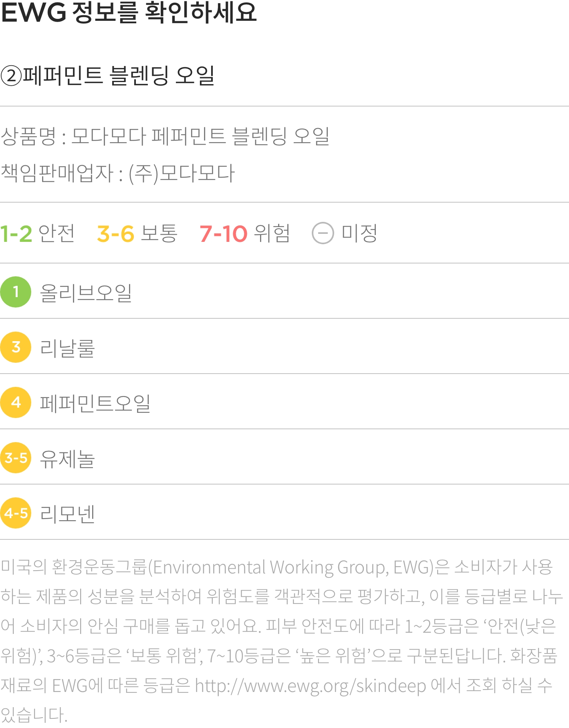Select the 유제놀 ingredient name
The width and height of the screenshot is (569, 728).
(x=67, y=458)
